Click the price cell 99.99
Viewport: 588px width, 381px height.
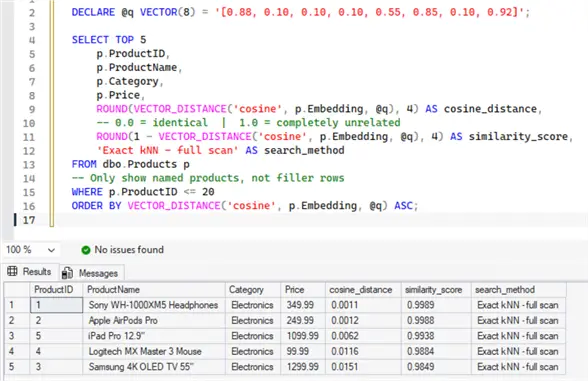pyautogui.click(x=303, y=351)
